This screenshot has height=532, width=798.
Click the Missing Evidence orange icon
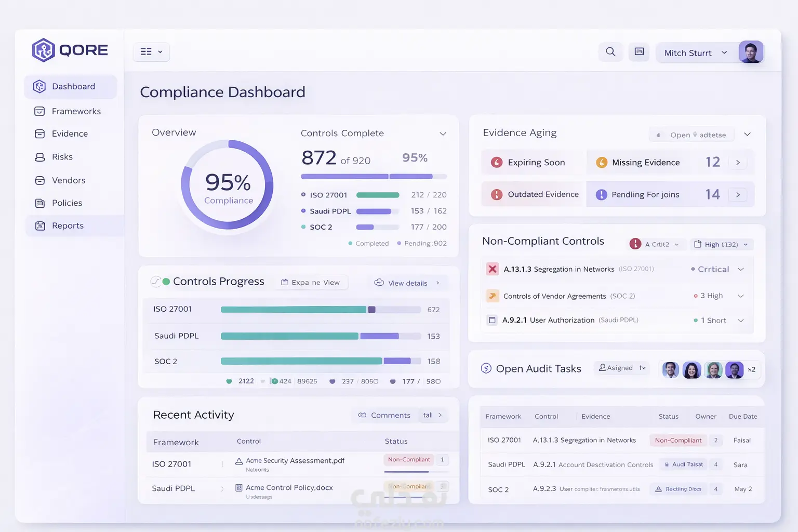(602, 163)
